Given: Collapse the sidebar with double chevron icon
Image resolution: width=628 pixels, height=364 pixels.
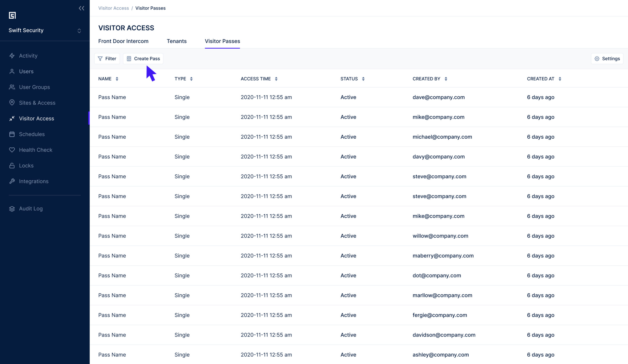Looking at the screenshot, I should [81, 8].
